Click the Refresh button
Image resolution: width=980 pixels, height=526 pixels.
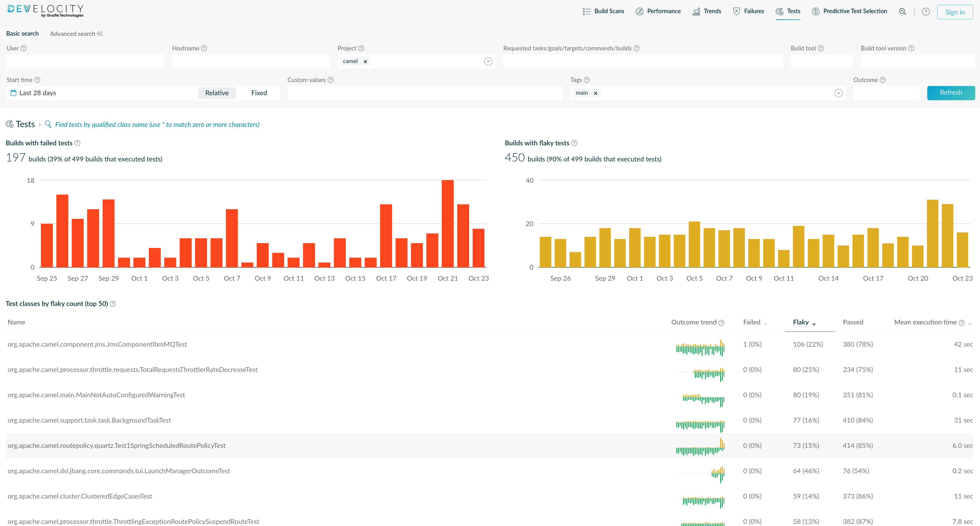951,93
